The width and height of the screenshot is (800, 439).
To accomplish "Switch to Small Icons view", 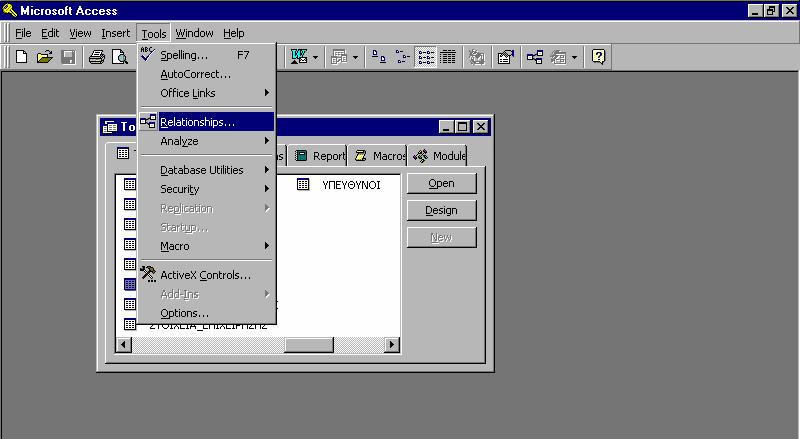I will [x=403, y=57].
